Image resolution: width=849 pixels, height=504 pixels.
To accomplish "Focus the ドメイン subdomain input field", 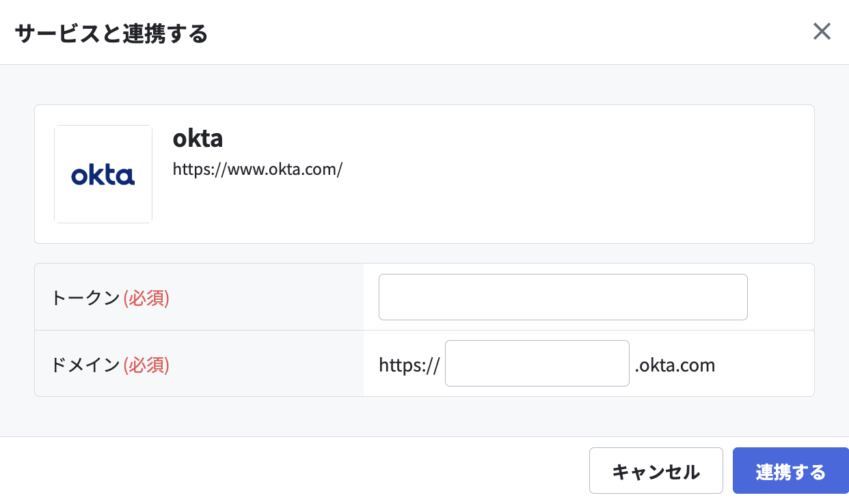I will 537,363.
